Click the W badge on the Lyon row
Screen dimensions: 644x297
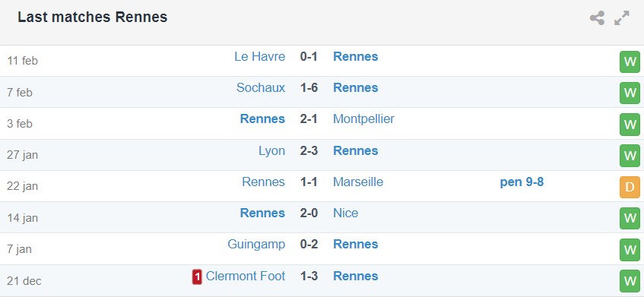click(630, 156)
